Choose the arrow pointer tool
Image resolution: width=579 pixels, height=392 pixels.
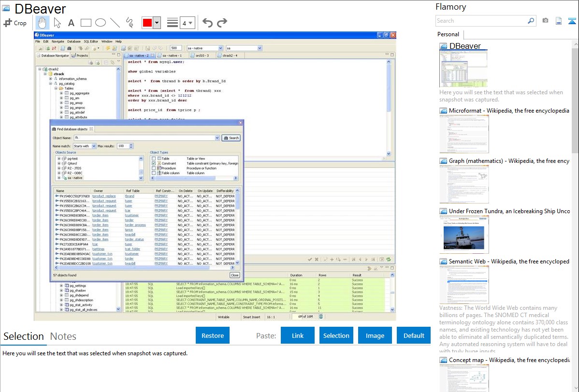57,23
